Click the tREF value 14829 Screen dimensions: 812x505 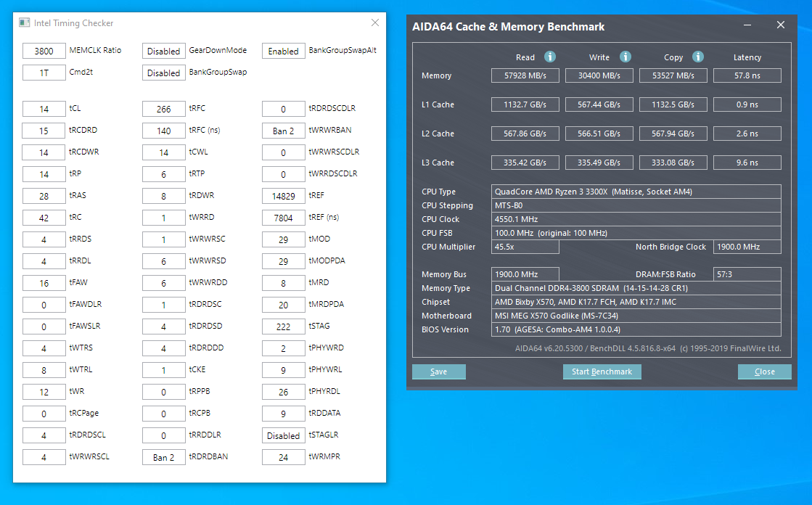(x=283, y=196)
